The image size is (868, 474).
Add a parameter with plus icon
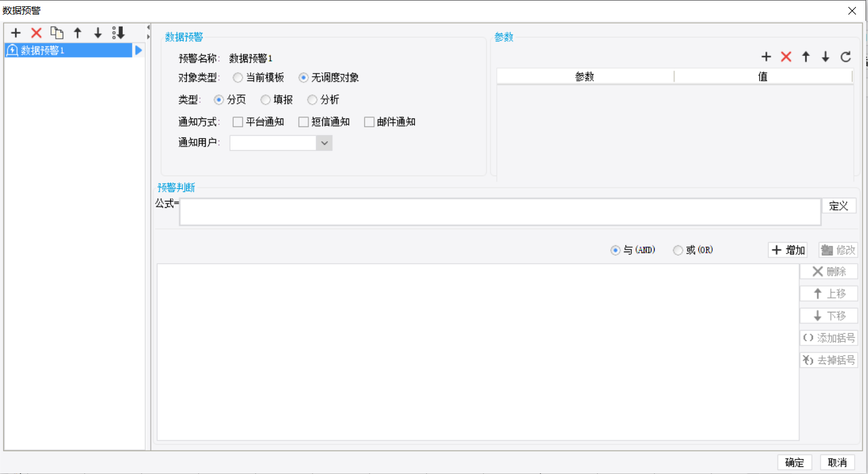[766, 57]
